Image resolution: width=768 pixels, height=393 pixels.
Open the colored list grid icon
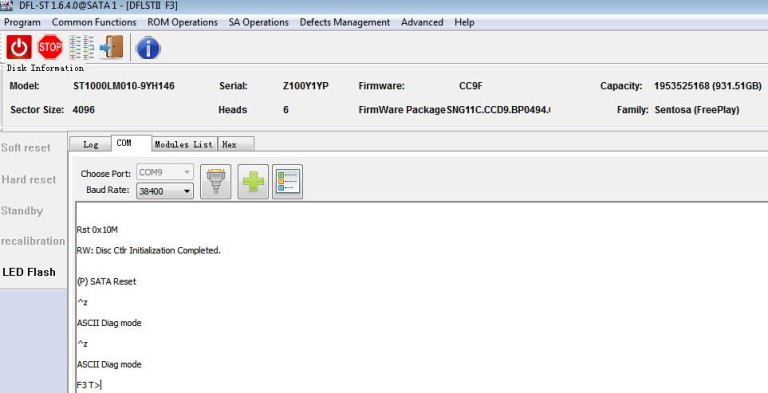[81, 48]
